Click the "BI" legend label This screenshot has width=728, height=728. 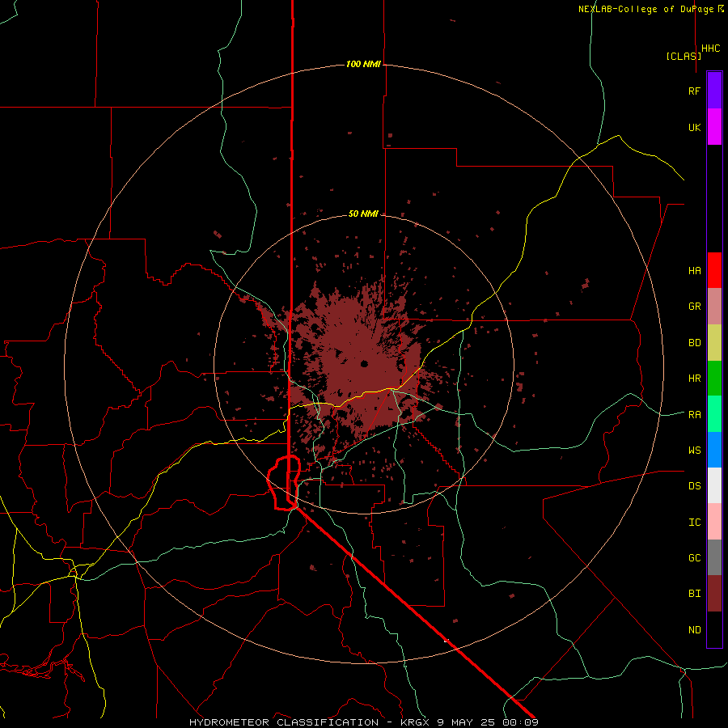tap(695, 594)
